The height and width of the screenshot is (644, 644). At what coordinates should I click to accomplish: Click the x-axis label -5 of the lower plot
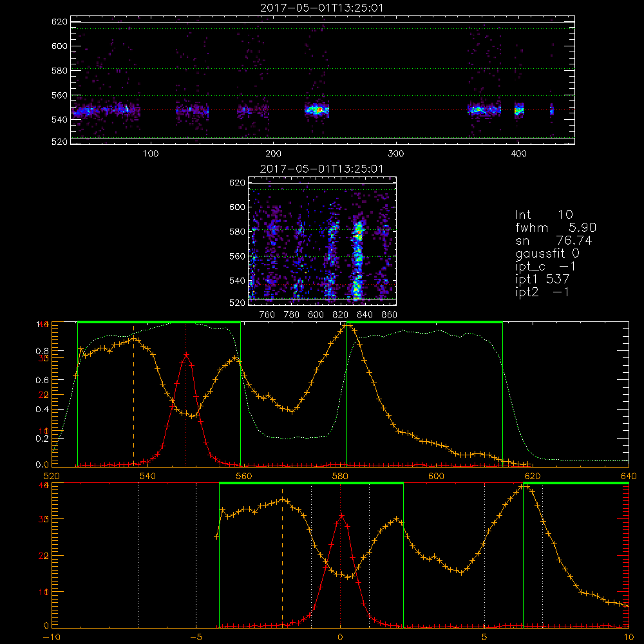[x=196, y=638]
